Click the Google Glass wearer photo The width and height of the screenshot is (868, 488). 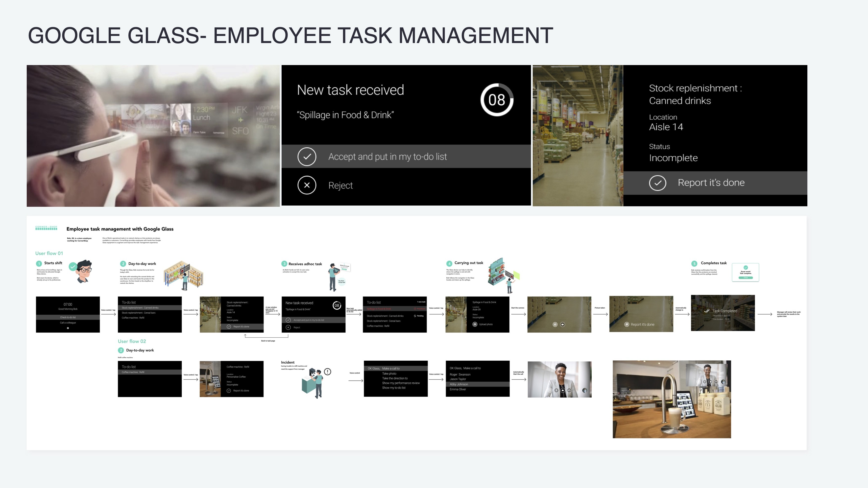click(x=153, y=136)
